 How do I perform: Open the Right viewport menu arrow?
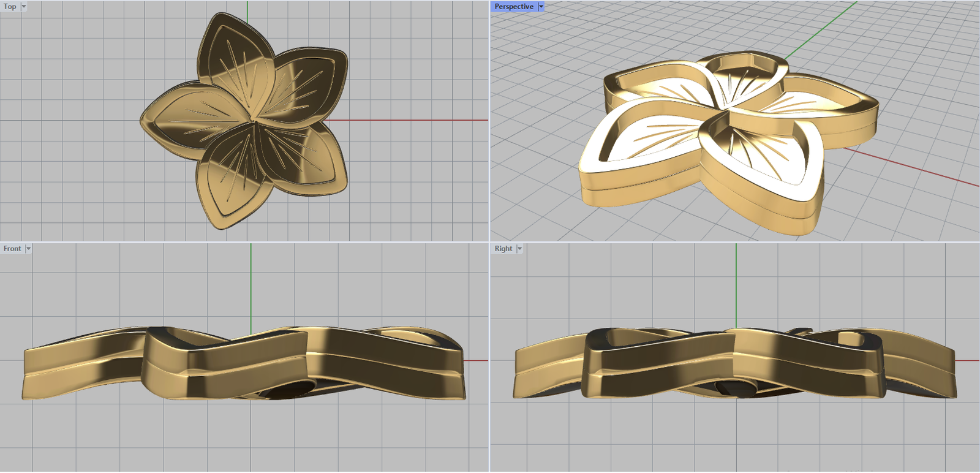point(519,249)
